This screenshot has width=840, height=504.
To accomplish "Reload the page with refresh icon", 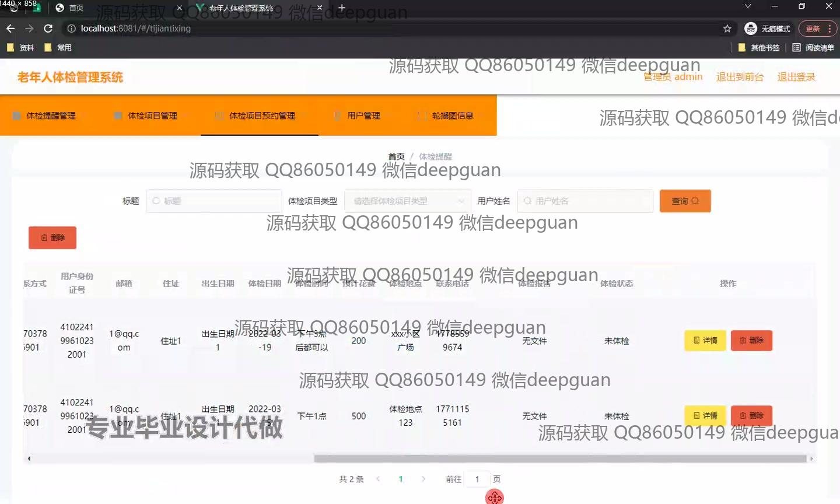I will [48, 29].
